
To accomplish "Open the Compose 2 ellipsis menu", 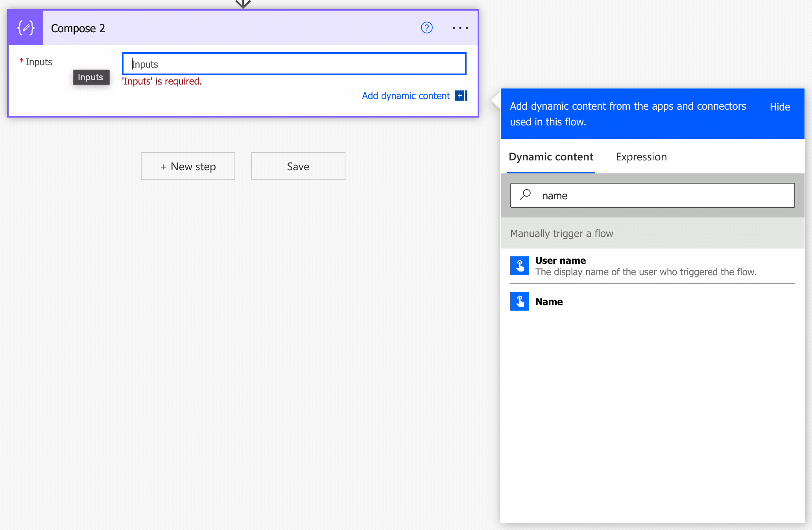I will pos(460,28).
